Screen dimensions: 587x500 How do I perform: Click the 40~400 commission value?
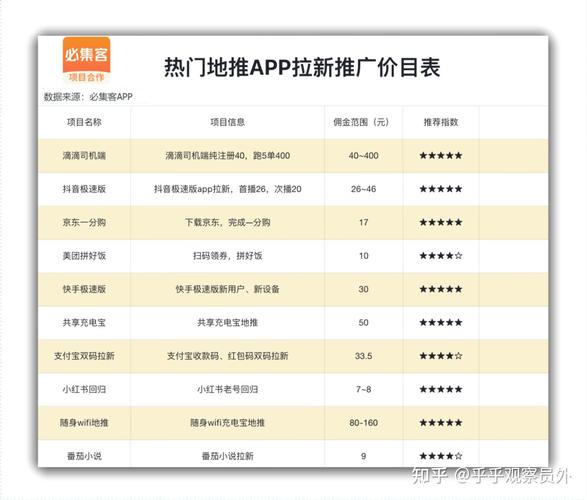(364, 156)
